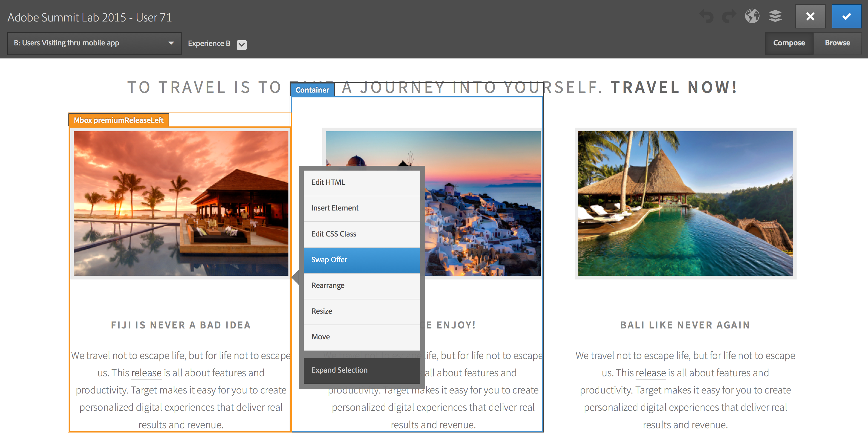
Task: Switch to Browse mode
Action: coord(837,43)
